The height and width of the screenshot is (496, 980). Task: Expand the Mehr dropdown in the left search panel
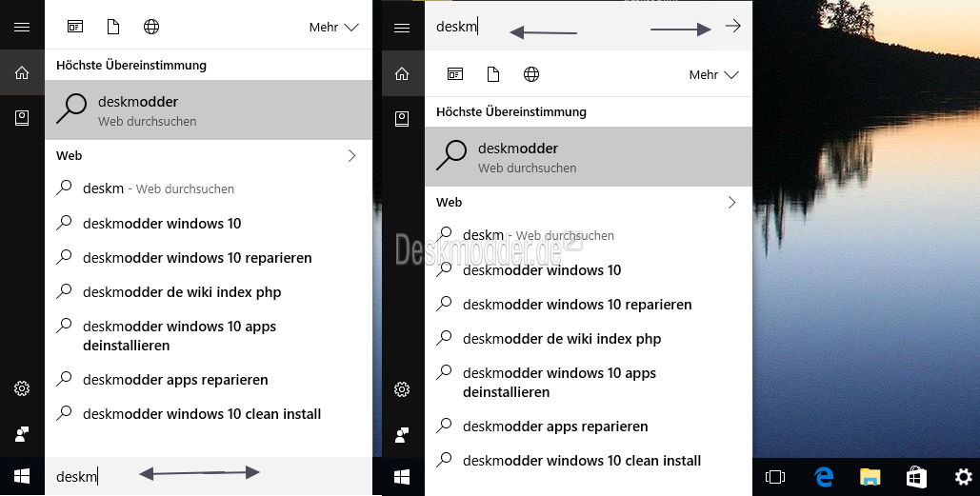click(333, 28)
